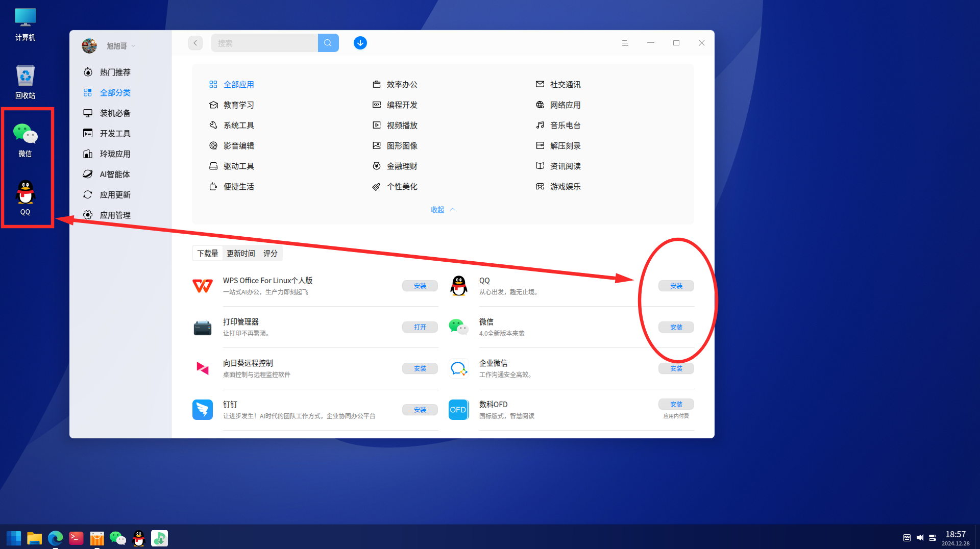Select the 个性美化 category
Screen dimensions: 980x549
click(x=395, y=186)
